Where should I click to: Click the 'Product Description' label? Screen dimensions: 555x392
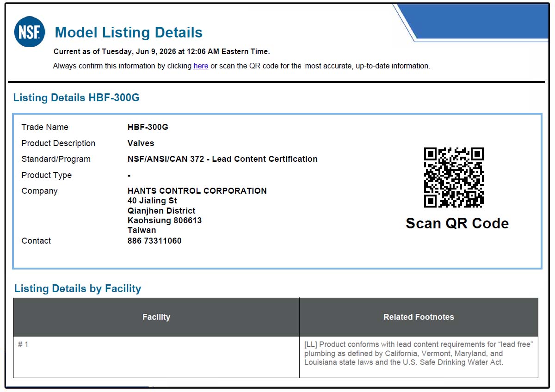click(58, 143)
